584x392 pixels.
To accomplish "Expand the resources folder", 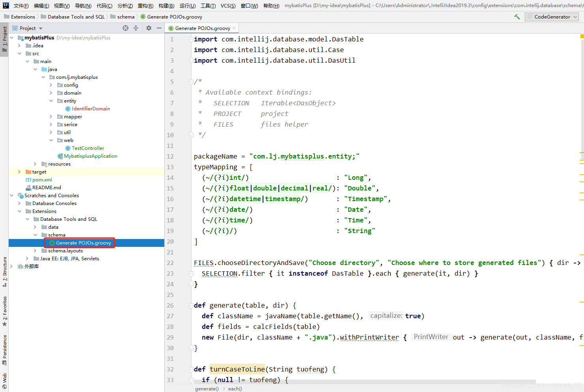I will click(35, 164).
